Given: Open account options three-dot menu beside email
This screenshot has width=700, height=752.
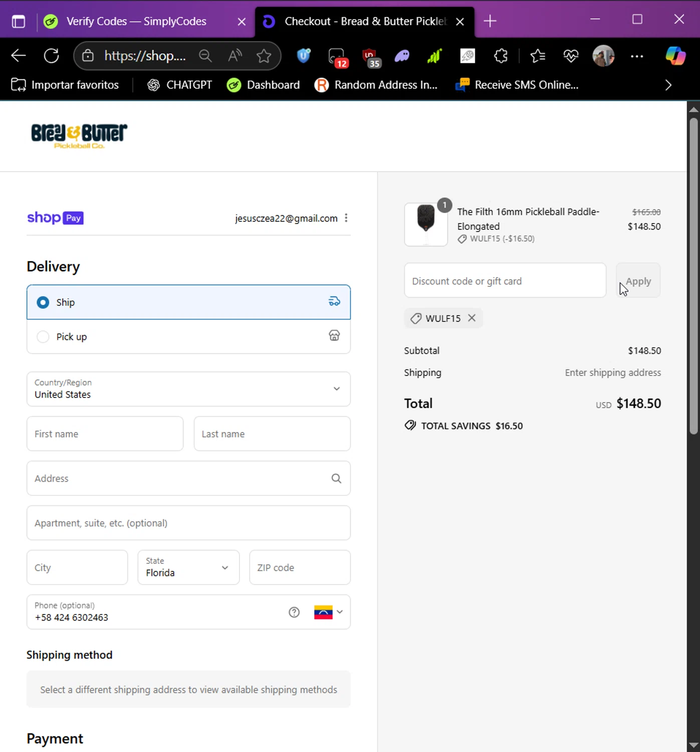Looking at the screenshot, I should pyautogui.click(x=346, y=218).
